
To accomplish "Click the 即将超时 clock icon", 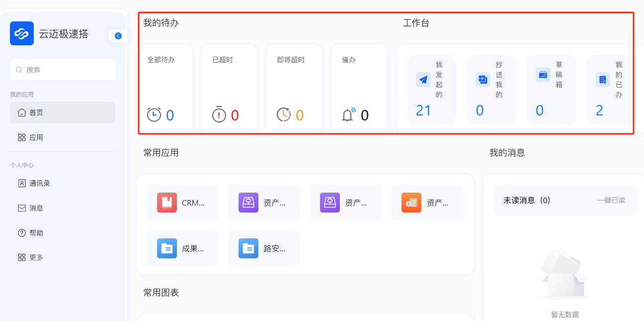I will [x=284, y=115].
